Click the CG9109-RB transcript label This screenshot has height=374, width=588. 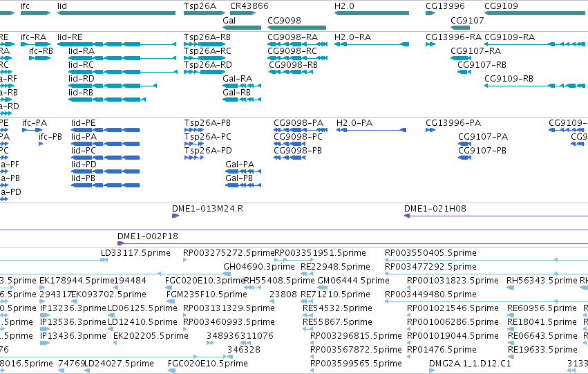coord(509,79)
